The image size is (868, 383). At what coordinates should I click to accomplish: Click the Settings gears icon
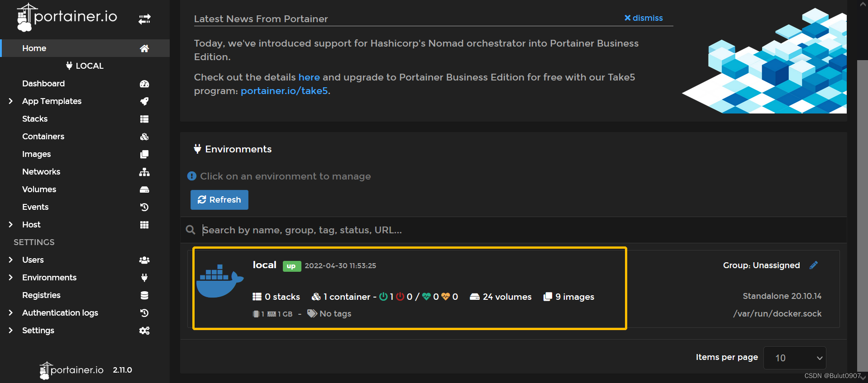click(x=144, y=331)
